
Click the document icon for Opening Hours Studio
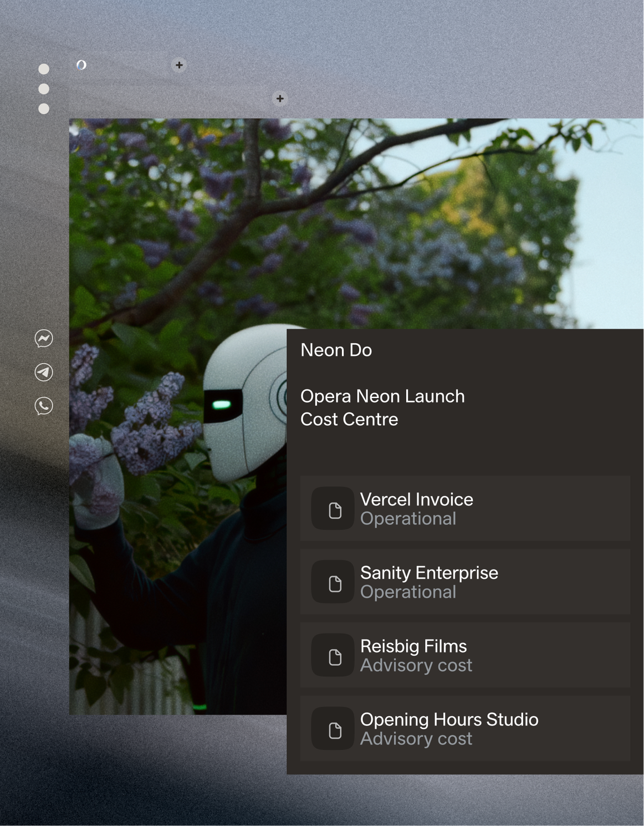coord(333,728)
